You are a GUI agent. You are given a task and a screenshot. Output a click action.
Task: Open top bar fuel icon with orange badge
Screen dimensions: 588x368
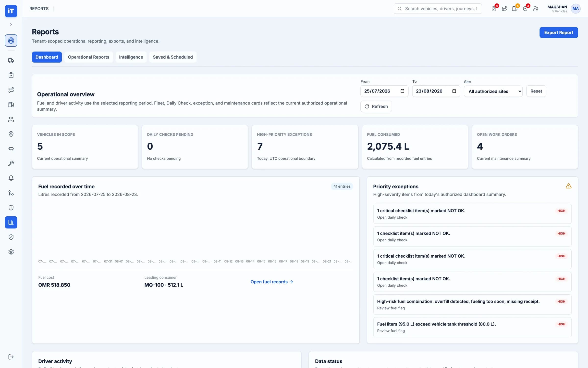pyautogui.click(x=515, y=9)
